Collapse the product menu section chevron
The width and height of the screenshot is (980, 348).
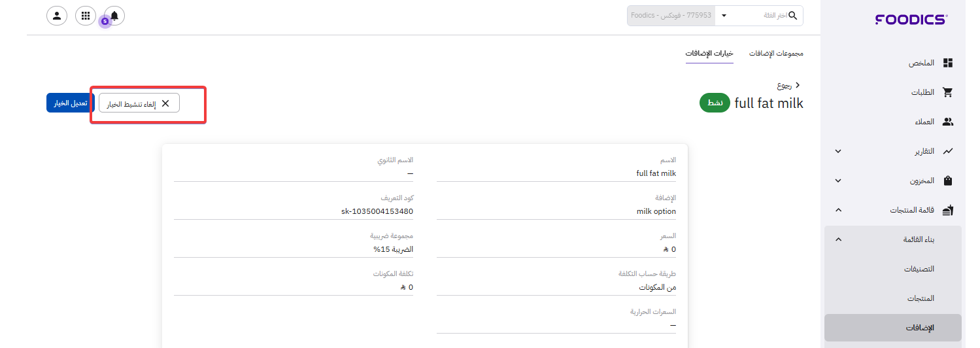[x=838, y=210]
